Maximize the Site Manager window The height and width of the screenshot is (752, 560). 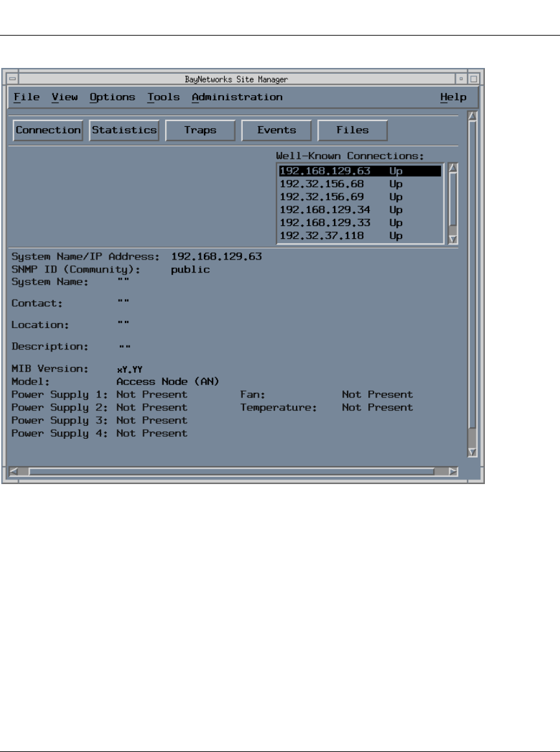point(474,79)
